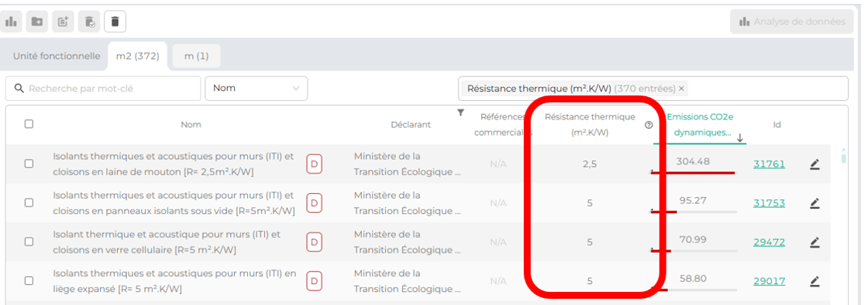Check the liège expansé row checkbox
868x305 pixels.
point(29,281)
